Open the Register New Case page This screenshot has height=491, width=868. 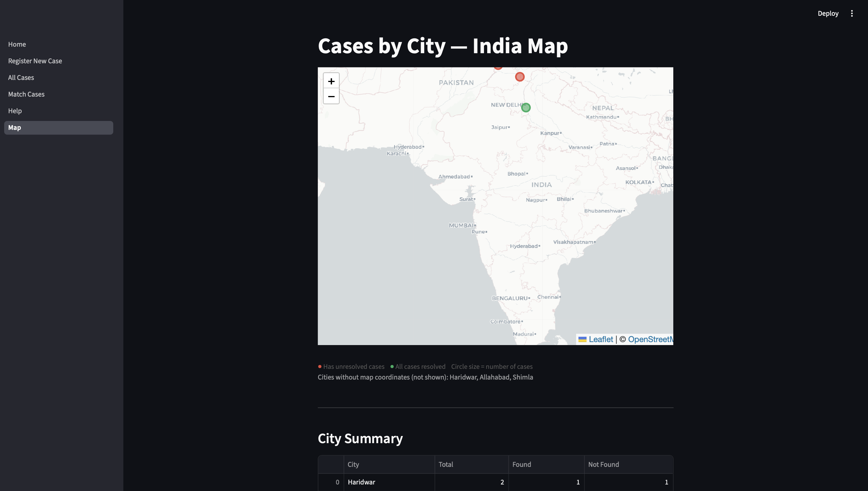coord(35,61)
